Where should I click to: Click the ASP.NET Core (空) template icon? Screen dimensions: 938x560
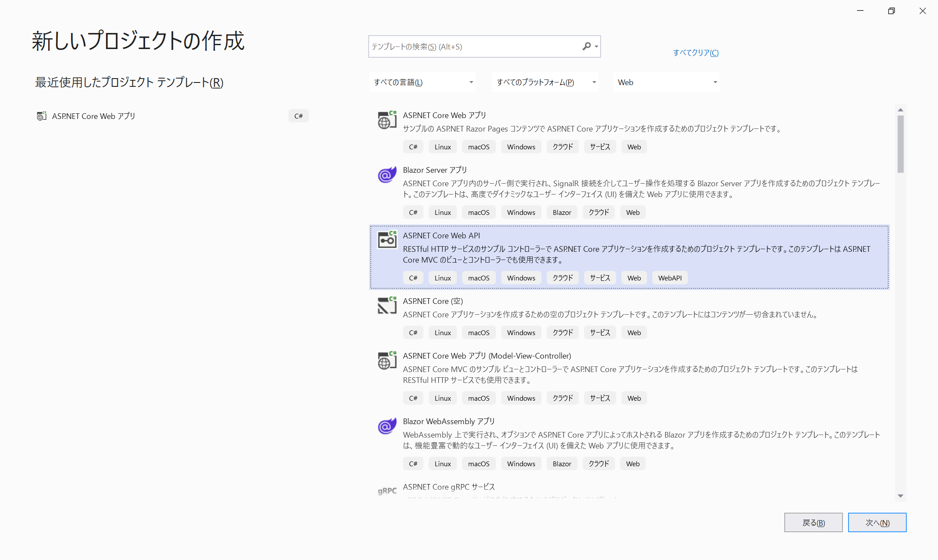[x=387, y=305]
